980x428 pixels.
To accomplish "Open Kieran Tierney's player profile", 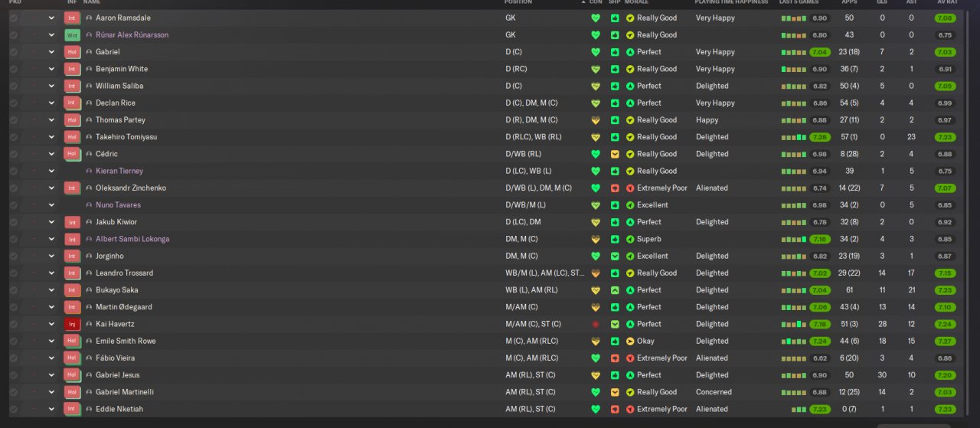I will (119, 172).
